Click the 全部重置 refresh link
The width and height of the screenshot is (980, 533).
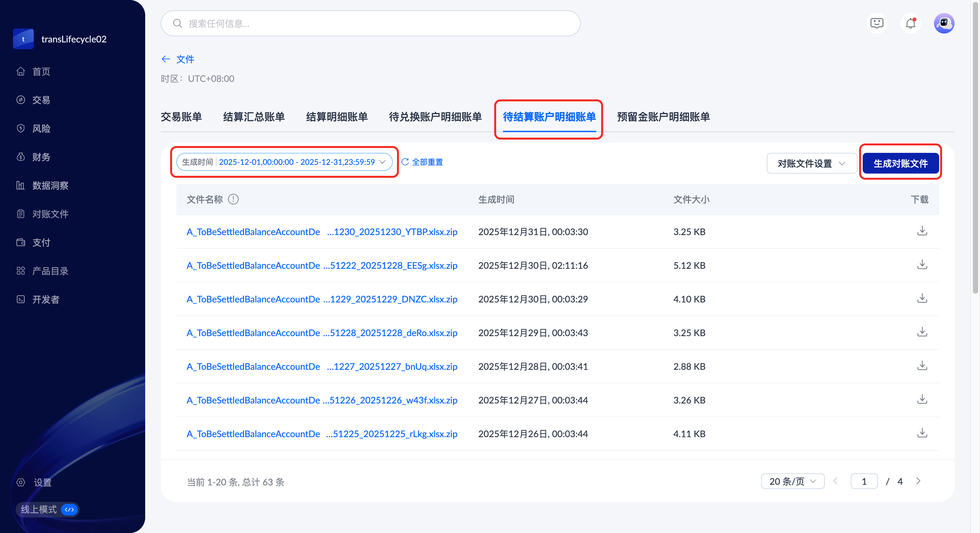point(422,162)
